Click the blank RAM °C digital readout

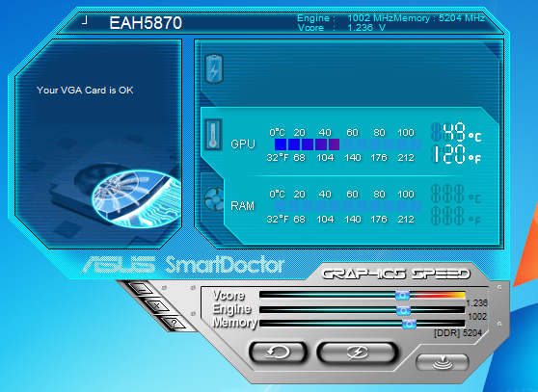456,195
